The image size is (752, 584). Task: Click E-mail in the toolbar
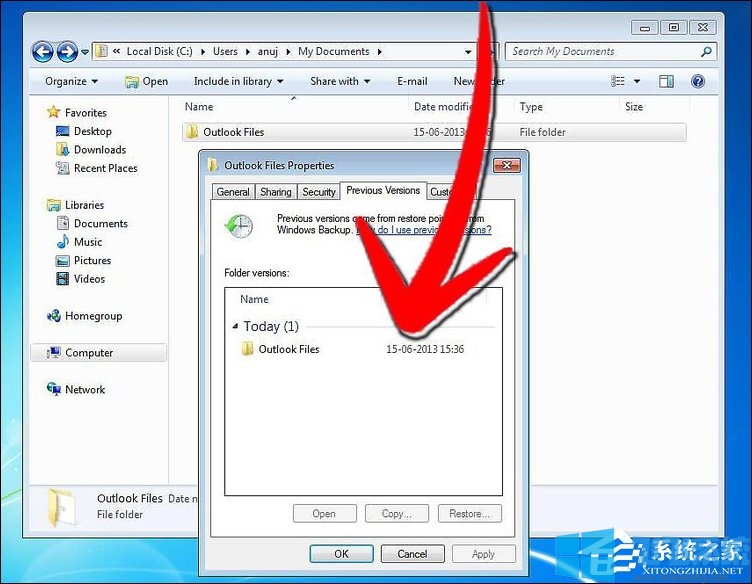pyautogui.click(x=412, y=82)
